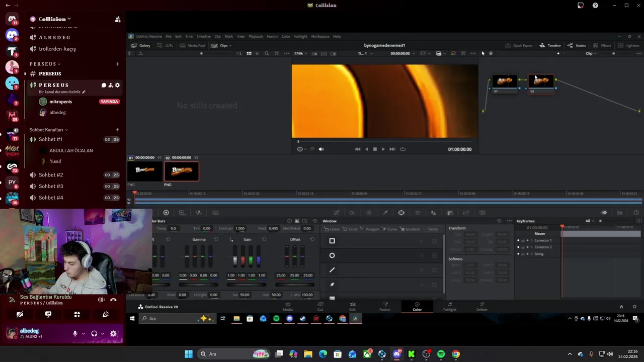The image size is (644, 362).
Task: Deafen audio with the headphones button
Action: pyautogui.click(x=94, y=333)
